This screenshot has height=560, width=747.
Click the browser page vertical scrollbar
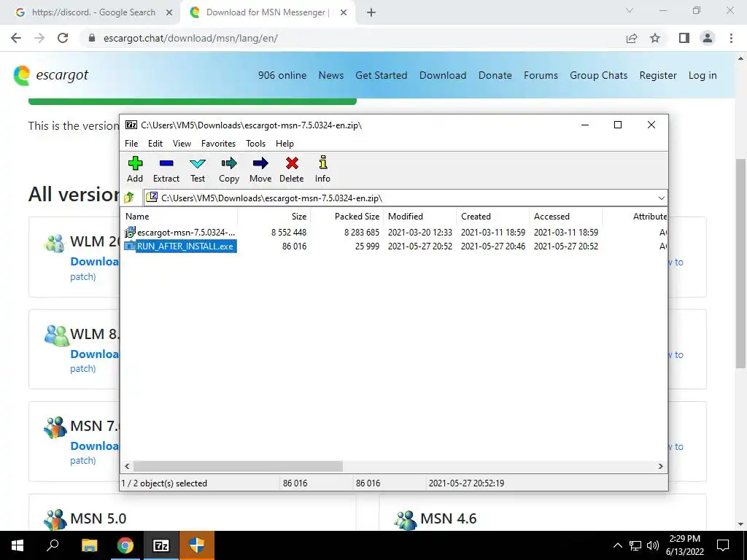pyautogui.click(x=740, y=263)
